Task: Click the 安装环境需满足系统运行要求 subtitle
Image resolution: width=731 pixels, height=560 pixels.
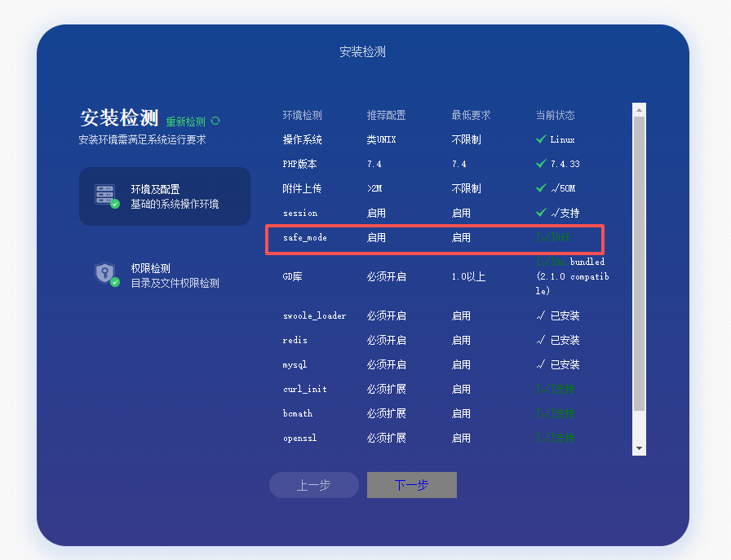Action: [142, 139]
